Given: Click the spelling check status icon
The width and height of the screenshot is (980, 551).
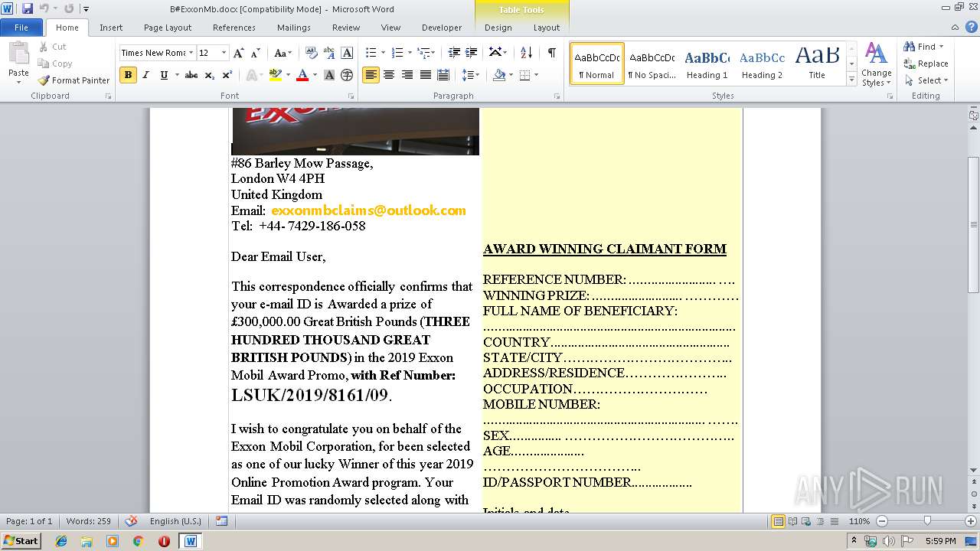Looking at the screenshot, I should pos(132,521).
